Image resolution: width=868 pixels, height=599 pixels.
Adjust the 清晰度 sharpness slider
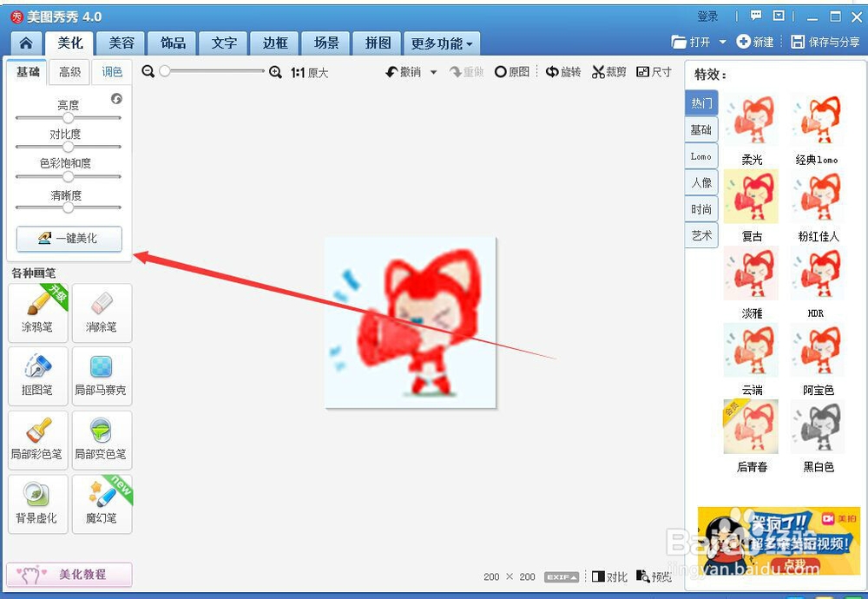[68, 207]
